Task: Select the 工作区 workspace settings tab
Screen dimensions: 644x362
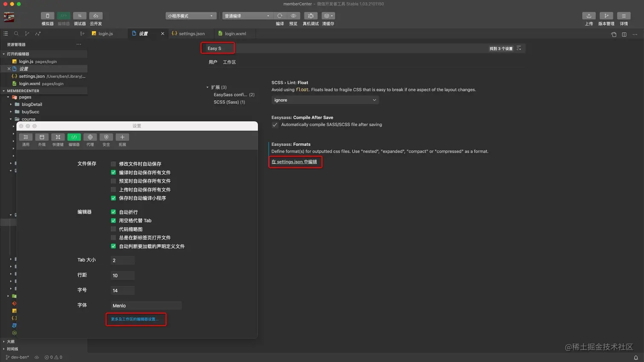Action: point(229,62)
